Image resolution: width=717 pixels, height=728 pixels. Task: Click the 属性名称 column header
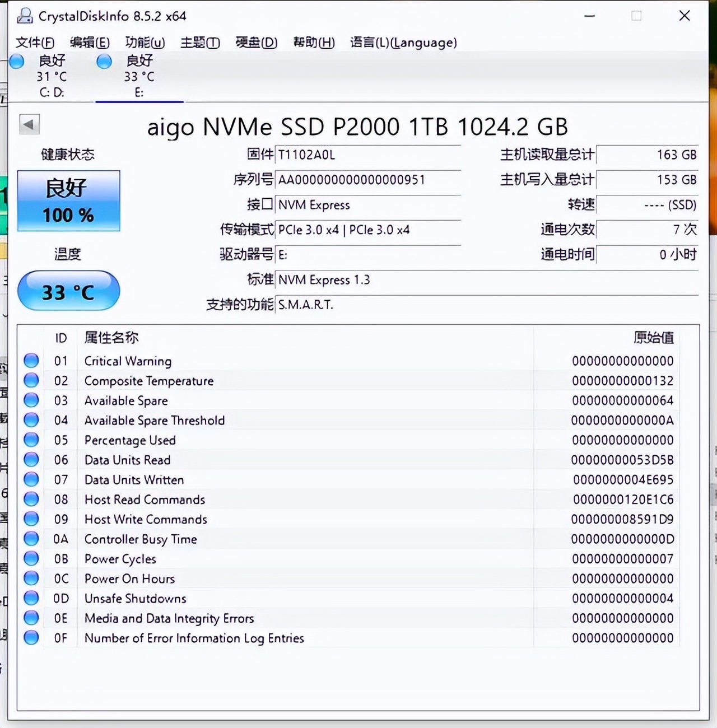point(111,338)
